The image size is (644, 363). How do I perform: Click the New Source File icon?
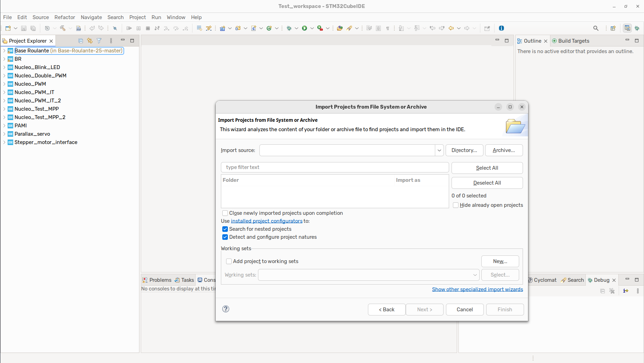coord(254,28)
